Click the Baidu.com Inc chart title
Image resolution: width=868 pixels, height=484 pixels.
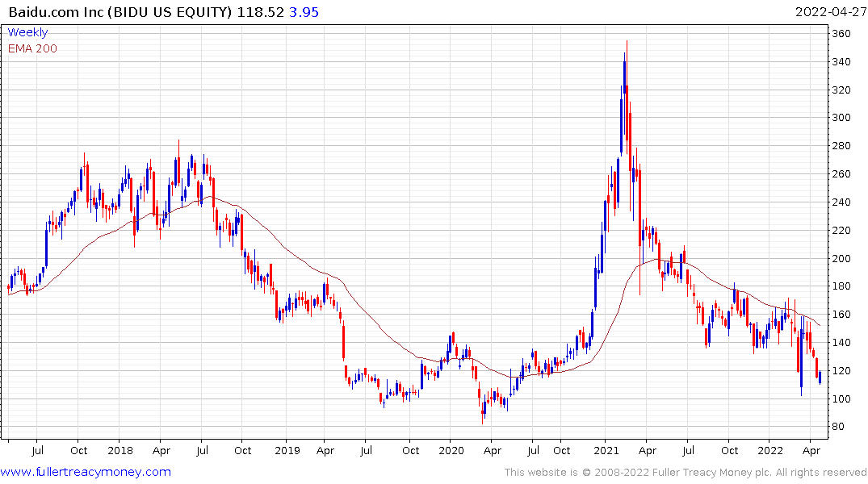point(120,12)
